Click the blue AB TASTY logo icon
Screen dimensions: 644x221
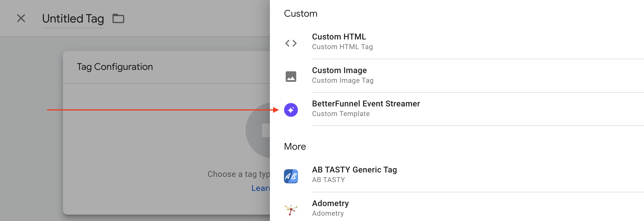[x=291, y=176]
